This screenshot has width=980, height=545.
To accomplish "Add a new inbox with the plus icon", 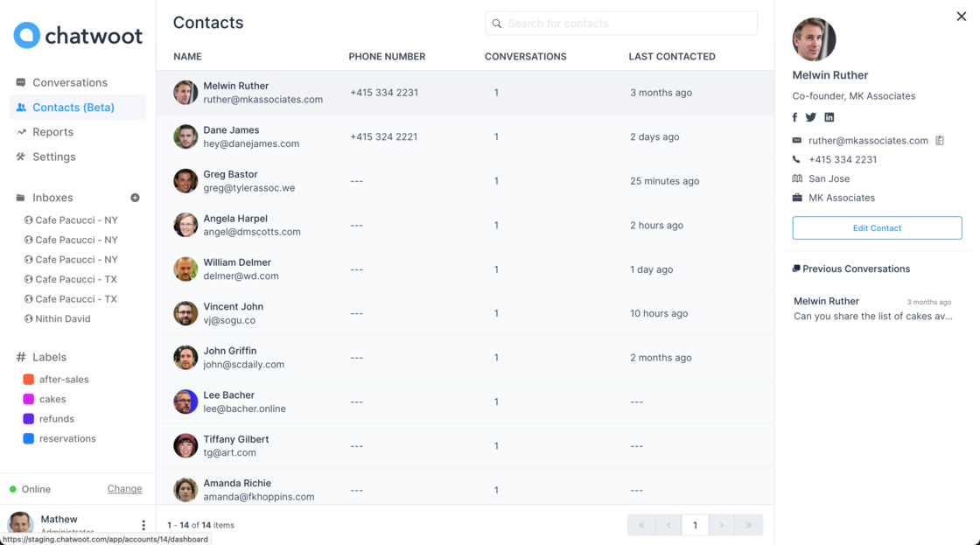I will tap(136, 198).
